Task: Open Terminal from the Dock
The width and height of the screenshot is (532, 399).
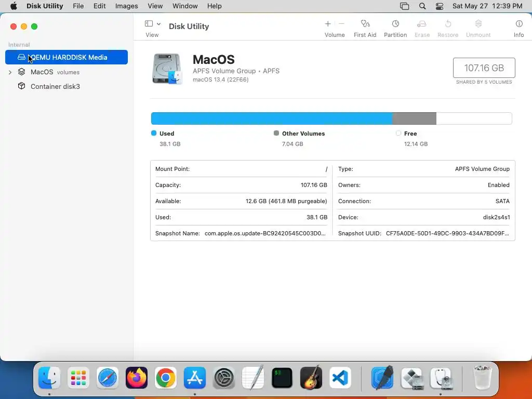Action: [282, 378]
